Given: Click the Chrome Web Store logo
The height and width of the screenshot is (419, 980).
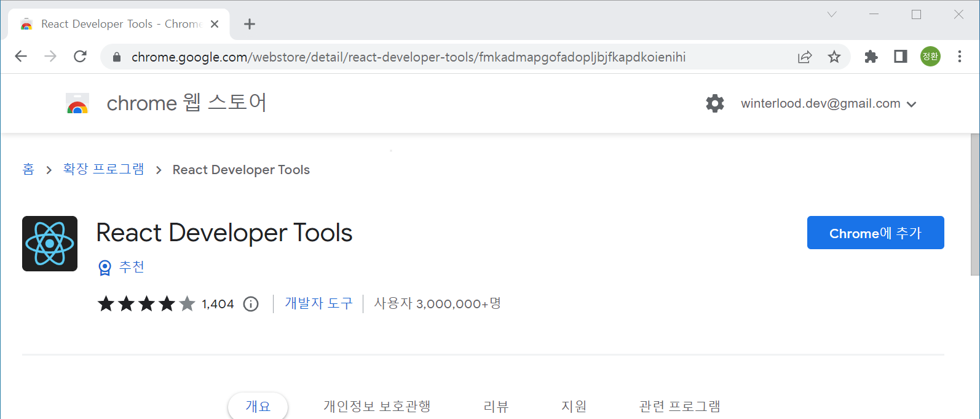Looking at the screenshot, I should pos(77,103).
